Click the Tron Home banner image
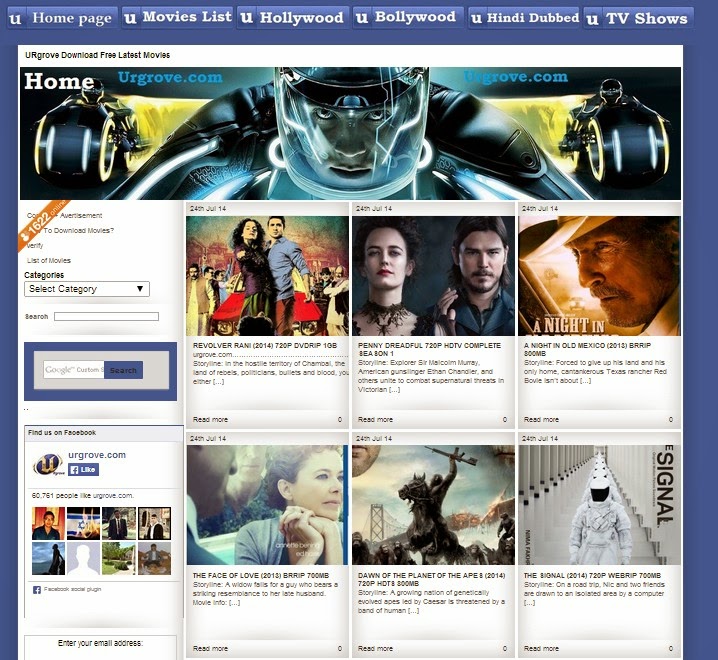 coord(350,133)
